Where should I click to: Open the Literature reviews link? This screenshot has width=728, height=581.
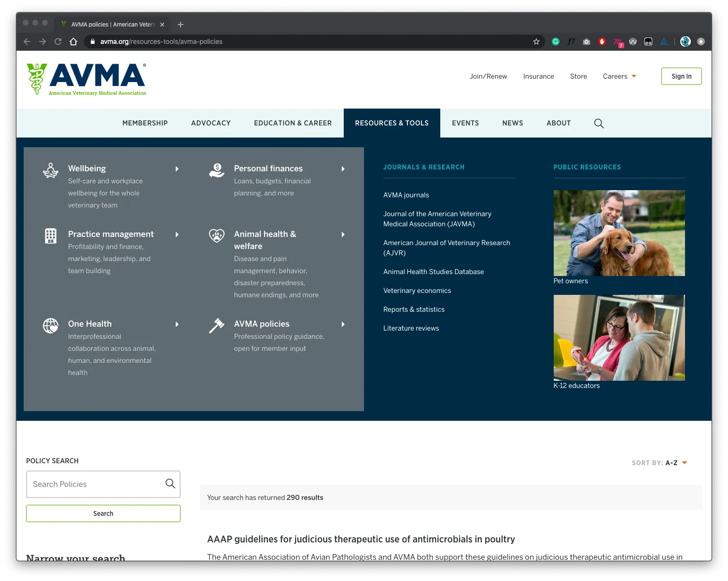(x=411, y=328)
